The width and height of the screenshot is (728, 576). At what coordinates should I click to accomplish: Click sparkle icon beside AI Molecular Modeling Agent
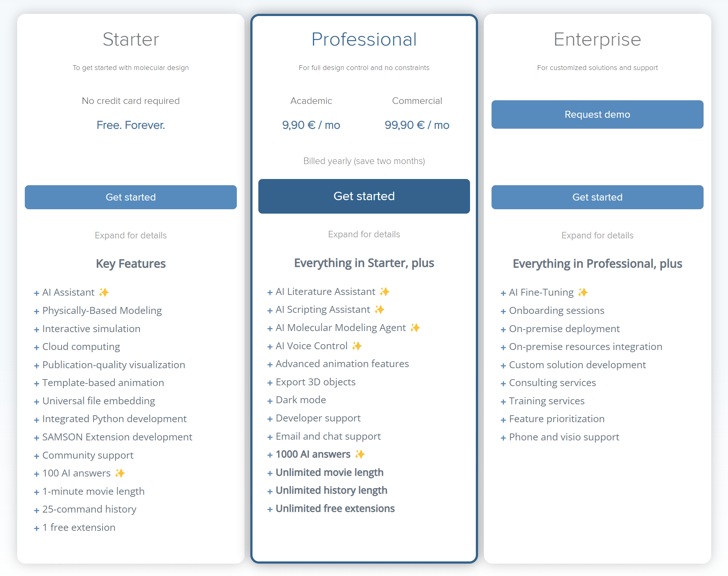[x=415, y=328]
